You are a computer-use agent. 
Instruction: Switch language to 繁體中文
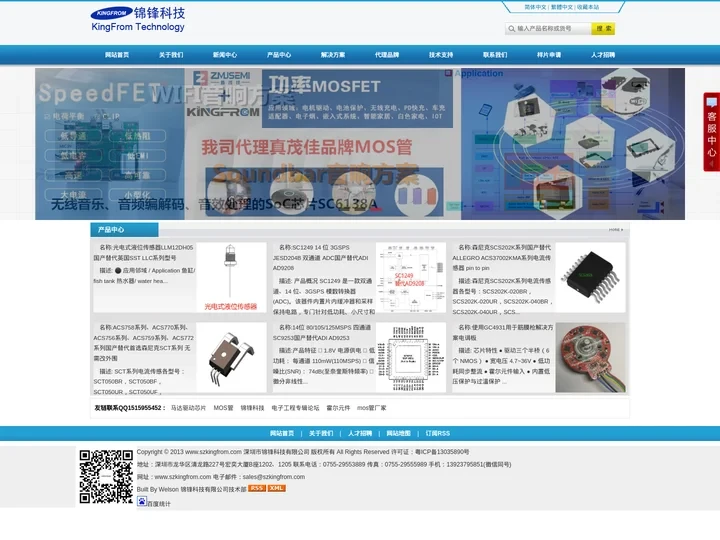point(562,7)
